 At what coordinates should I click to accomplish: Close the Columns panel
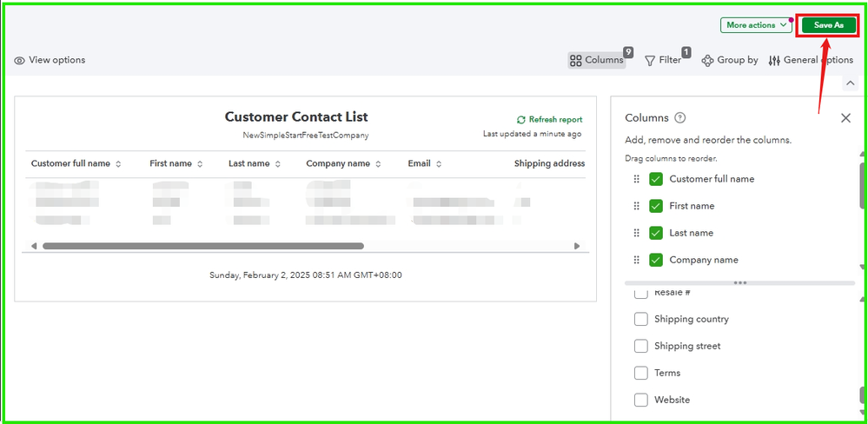[845, 118]
